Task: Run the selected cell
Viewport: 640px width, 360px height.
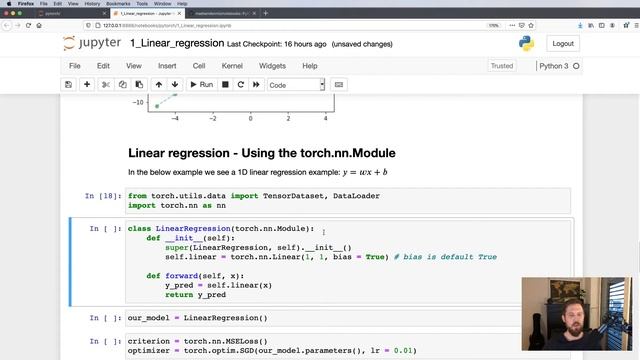Action: pyautogui.click(x=202, y=84)
